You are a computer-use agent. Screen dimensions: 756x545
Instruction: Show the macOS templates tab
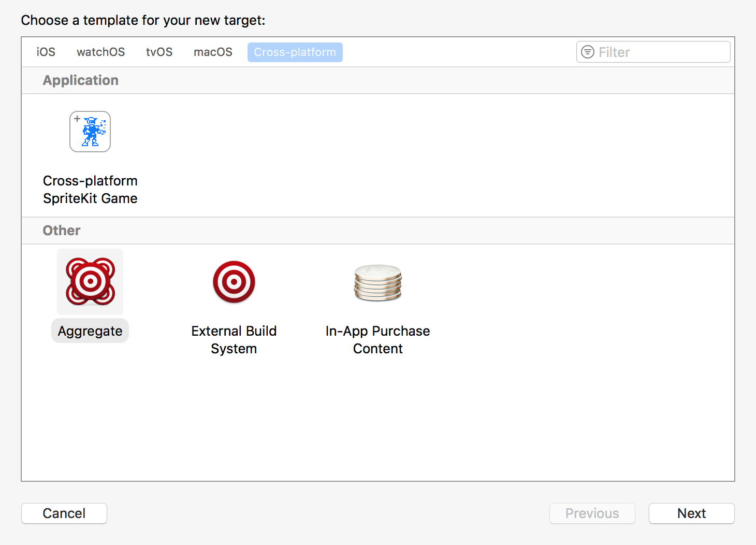(213, 52)
